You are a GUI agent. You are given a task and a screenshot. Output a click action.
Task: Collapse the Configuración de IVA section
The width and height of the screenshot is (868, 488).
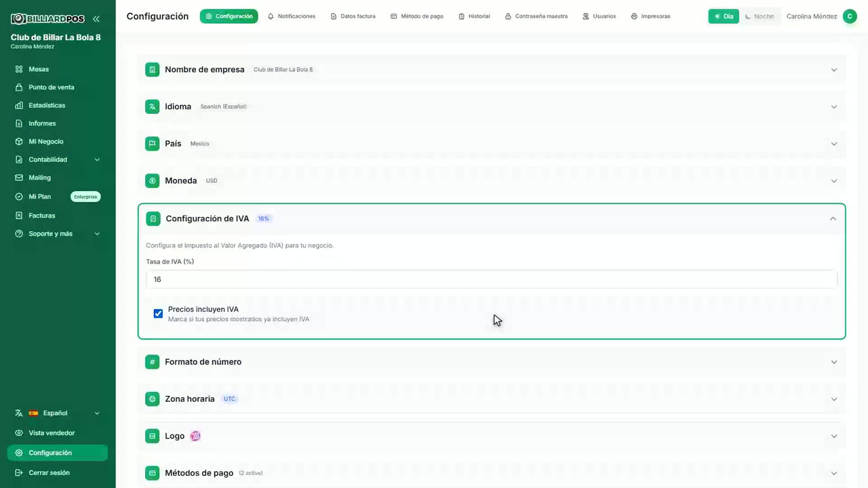point(833,218)
